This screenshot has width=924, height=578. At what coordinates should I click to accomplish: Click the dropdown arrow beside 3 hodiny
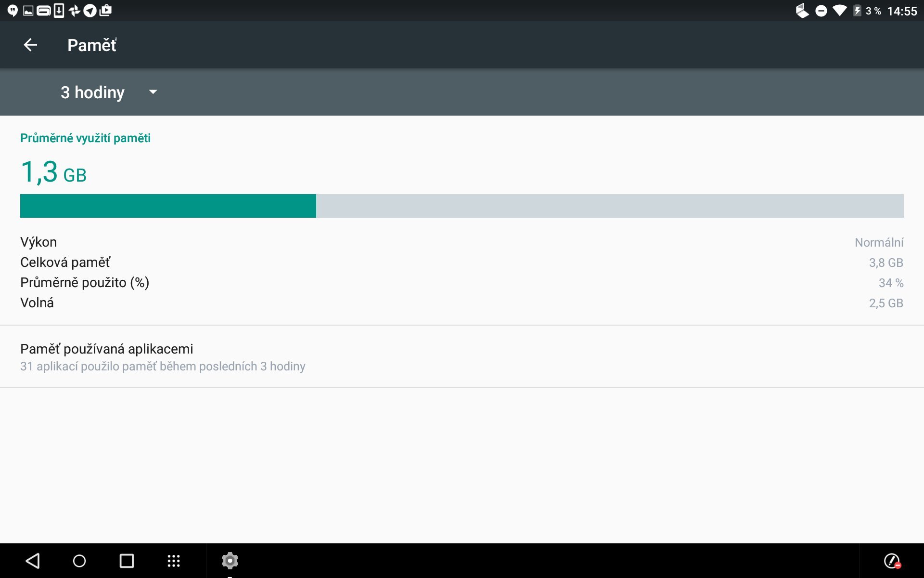click(x=153, y=92)
